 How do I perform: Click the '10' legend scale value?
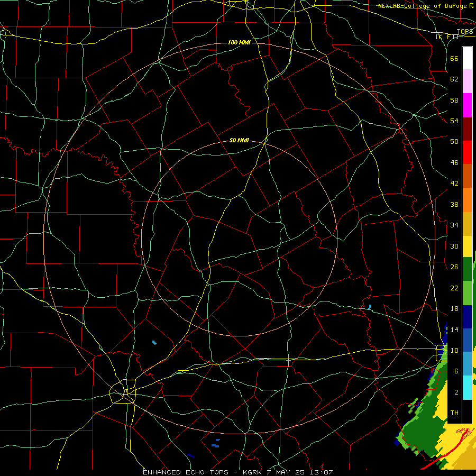(454, 350)
